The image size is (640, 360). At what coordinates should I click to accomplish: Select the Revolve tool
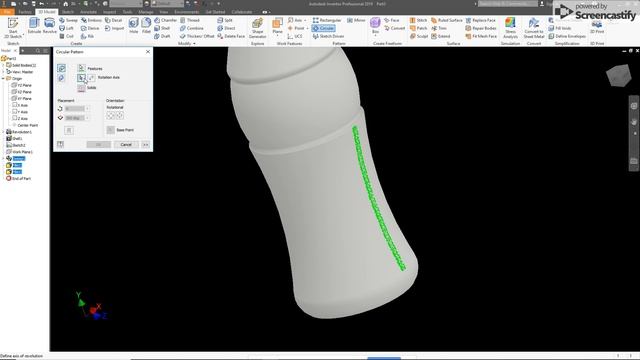click(x=49, y=26)
